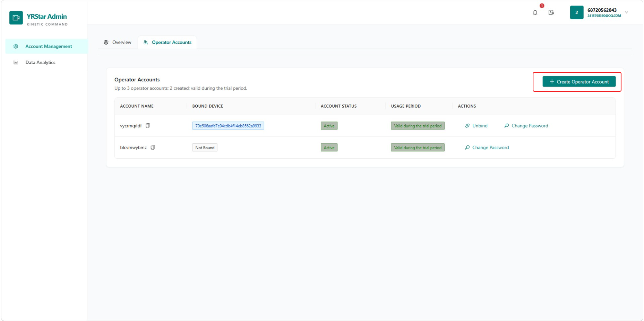
Task: Change Password for vycrmqifdf account
Action: pos(526,126)
